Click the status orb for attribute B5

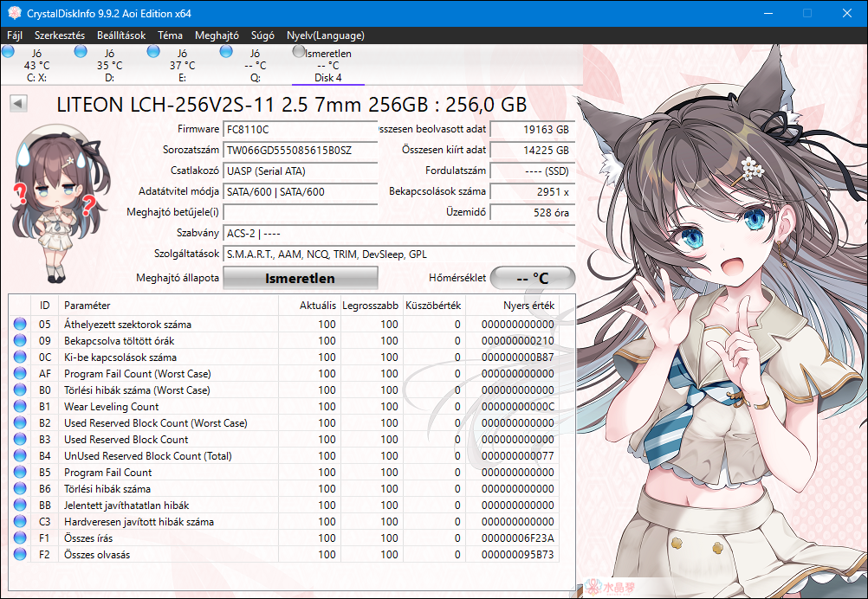(x=20, y=472)
